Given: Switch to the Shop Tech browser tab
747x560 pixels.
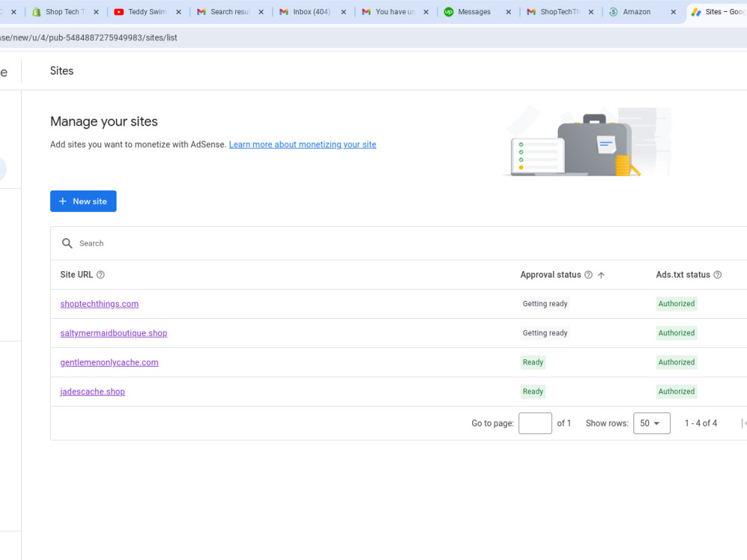Looking at the screenshot, I should pyautogui.click(x=65, y=12).
